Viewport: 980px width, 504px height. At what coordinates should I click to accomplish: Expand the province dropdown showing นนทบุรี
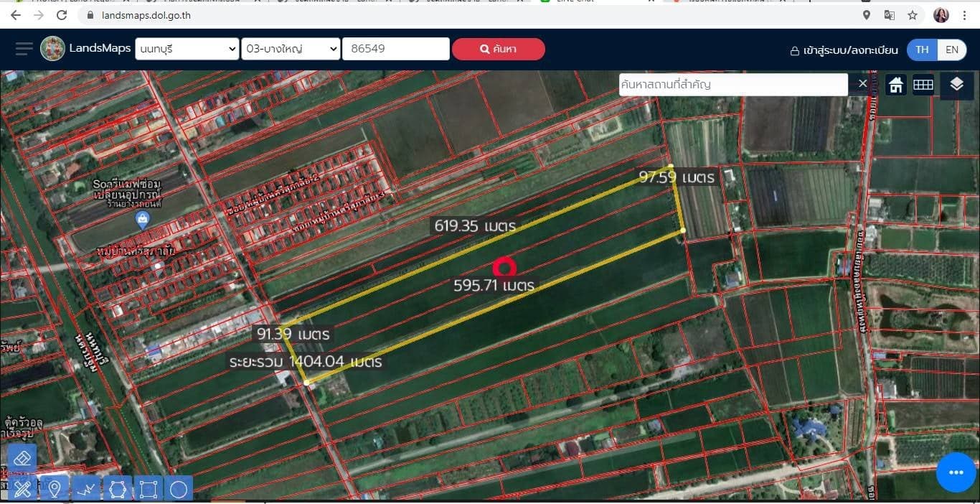point(187,49)
